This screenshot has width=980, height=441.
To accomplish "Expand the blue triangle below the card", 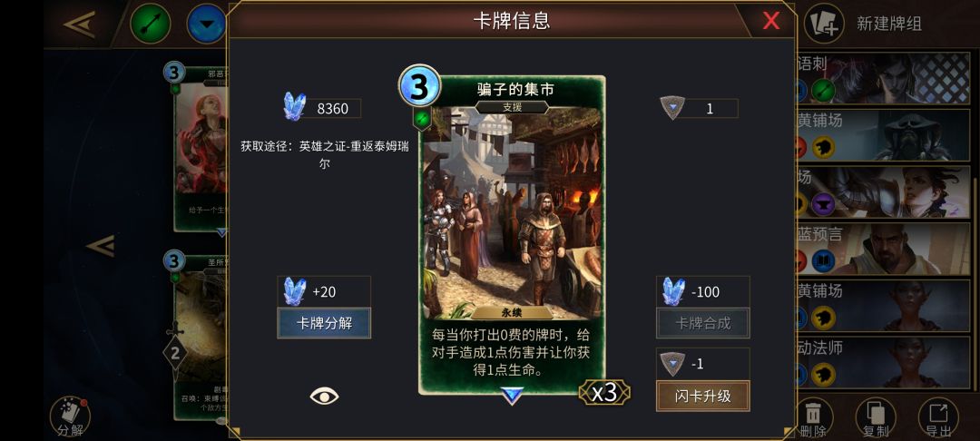I will point(512,396).
